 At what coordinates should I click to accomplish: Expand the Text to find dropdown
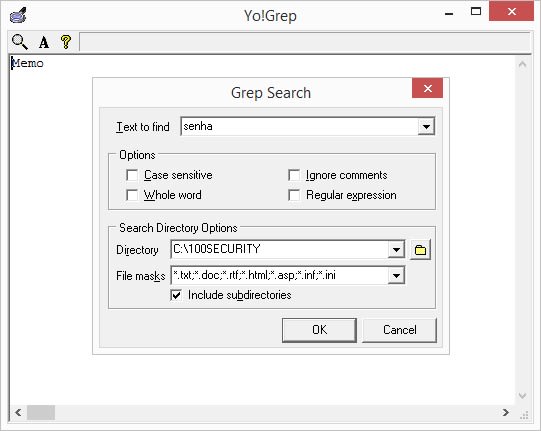click(x=426, y=126)
